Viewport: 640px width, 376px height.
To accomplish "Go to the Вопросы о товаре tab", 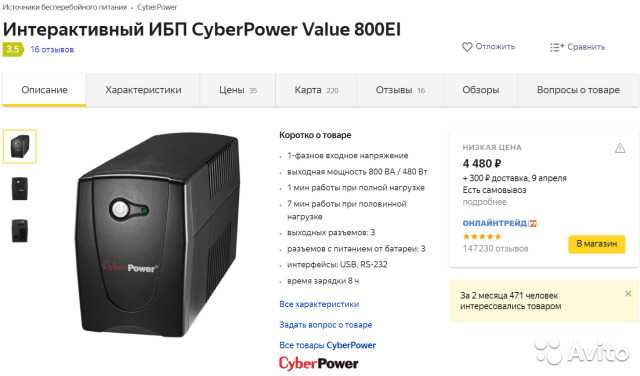I will (x=578, y=90).
